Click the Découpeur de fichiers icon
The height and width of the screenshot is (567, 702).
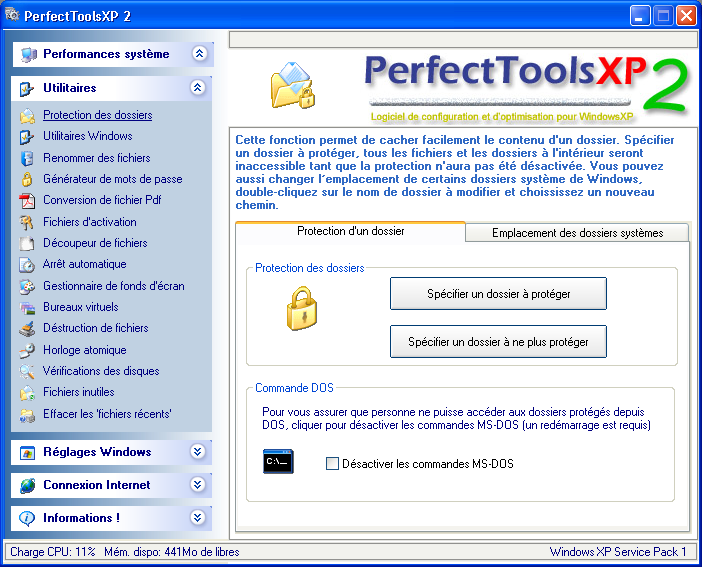pyautogui.click(x=27, y=243)
